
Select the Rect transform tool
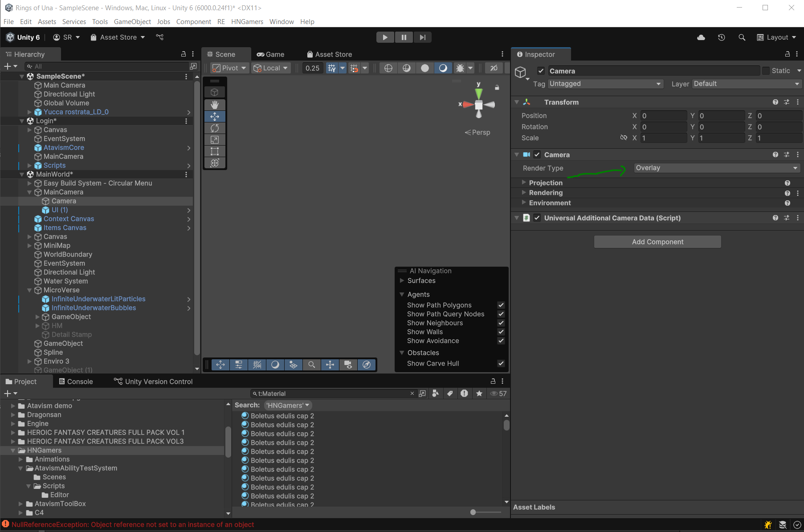pos(215,151)
